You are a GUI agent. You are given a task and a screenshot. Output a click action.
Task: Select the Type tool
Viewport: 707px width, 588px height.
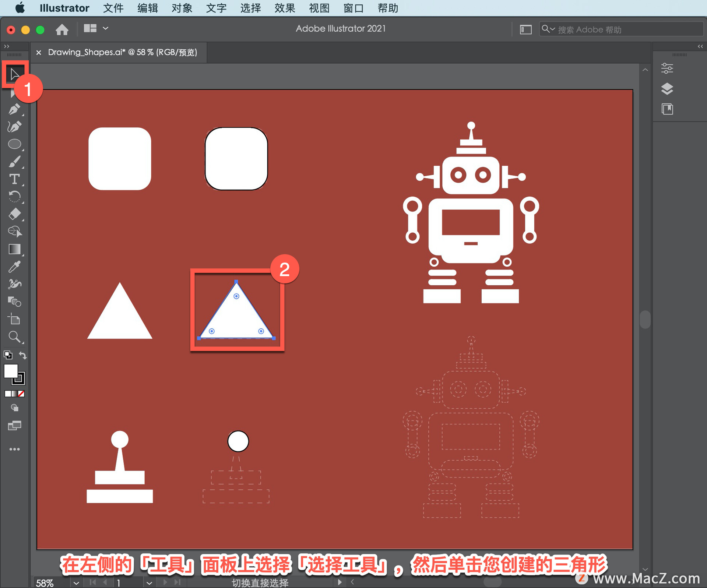(x=14, y=179)
